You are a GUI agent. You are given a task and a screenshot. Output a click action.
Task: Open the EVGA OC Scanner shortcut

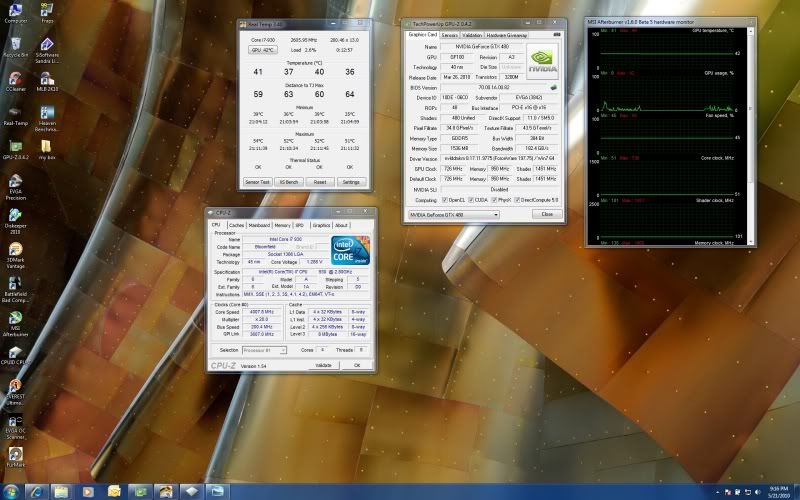(15, 426)
